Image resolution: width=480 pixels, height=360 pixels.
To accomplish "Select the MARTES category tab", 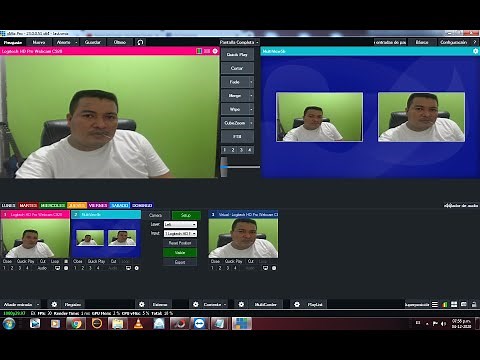I will coord(28,205).
